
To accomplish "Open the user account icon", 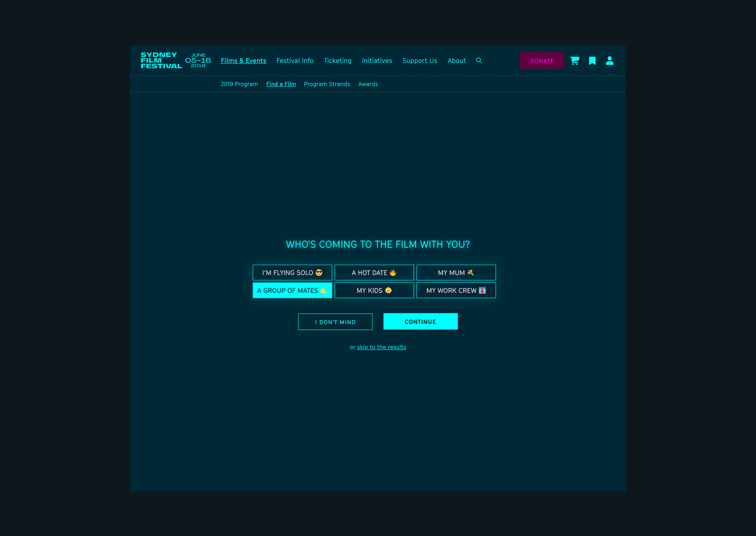I will (x=609, y=60).
